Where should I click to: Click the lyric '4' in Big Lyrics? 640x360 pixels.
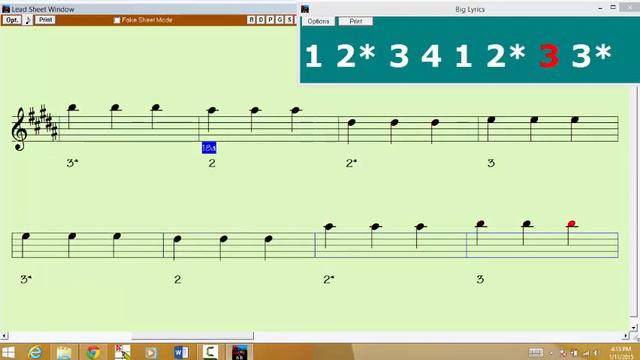click(431, 56)
